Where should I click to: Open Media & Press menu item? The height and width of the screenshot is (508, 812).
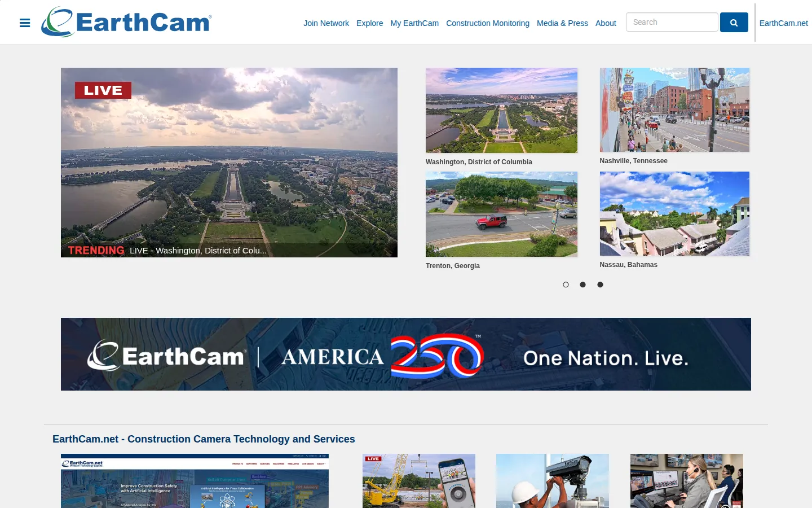point(562,23)
